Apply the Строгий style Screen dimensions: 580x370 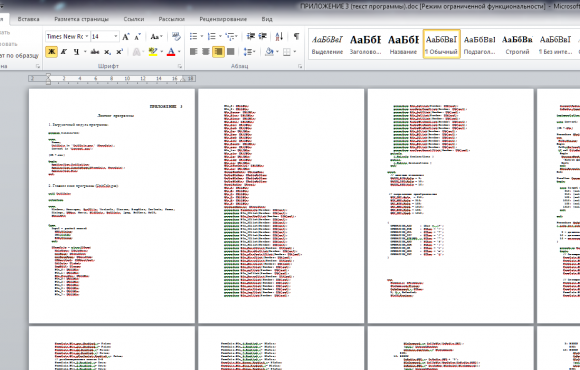click(517, 44)
